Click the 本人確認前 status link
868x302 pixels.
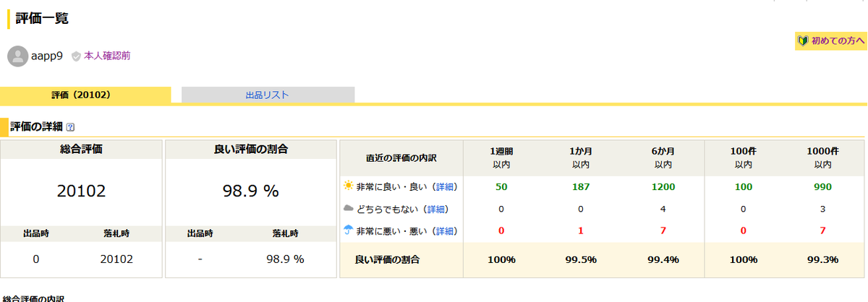pyautogui.click(x=107, y=56)
